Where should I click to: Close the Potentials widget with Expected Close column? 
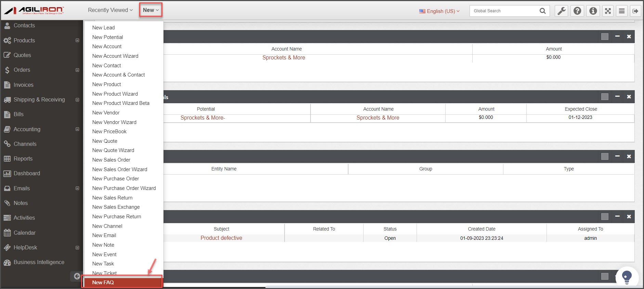point(629,97)
